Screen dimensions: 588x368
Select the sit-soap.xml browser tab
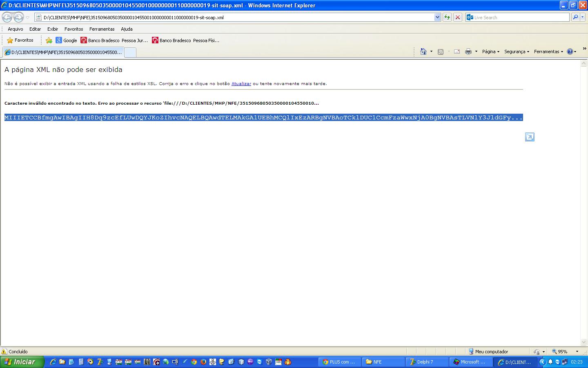(63, 52)
